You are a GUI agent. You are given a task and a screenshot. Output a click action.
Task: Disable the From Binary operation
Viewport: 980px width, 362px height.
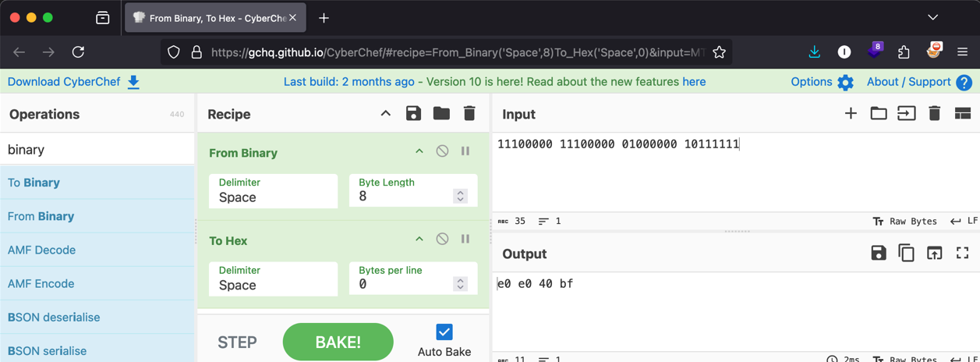[442, 151]
